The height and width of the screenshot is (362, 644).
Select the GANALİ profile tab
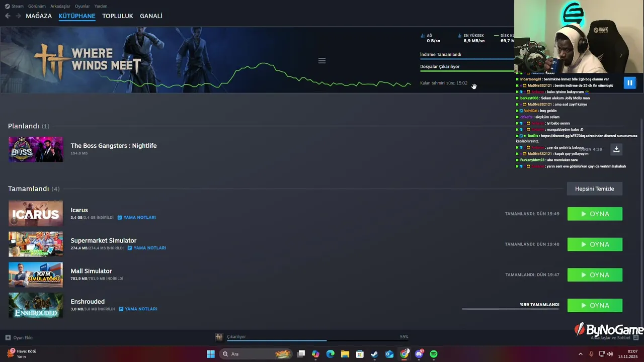[x=151, y=16]
